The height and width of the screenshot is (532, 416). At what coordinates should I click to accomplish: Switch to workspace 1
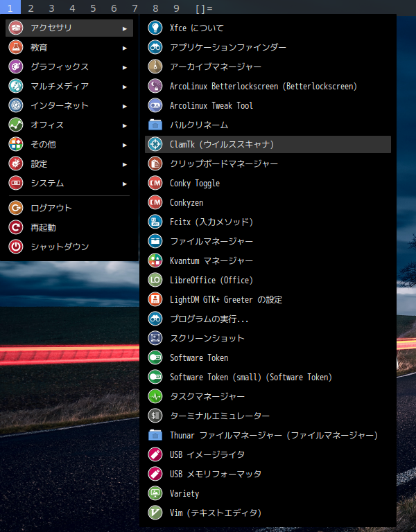pyautogui.click(x=10, y=7)
